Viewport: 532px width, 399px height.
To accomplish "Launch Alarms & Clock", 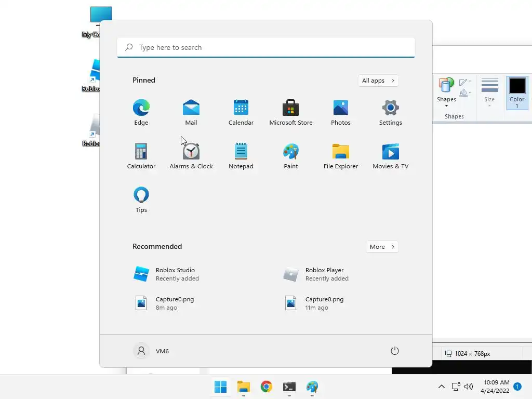I will pos(191,156).
